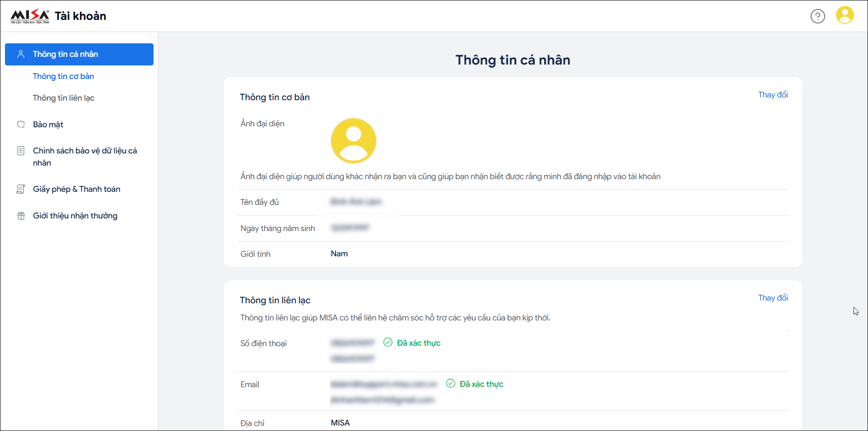Click the document icon for Chính sách bảo vệ
868x431 pixels.
coord(21,151)
